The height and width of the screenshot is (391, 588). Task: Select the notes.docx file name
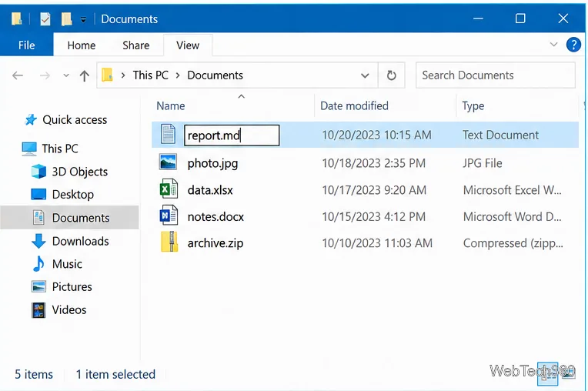[x=215, y=217]
